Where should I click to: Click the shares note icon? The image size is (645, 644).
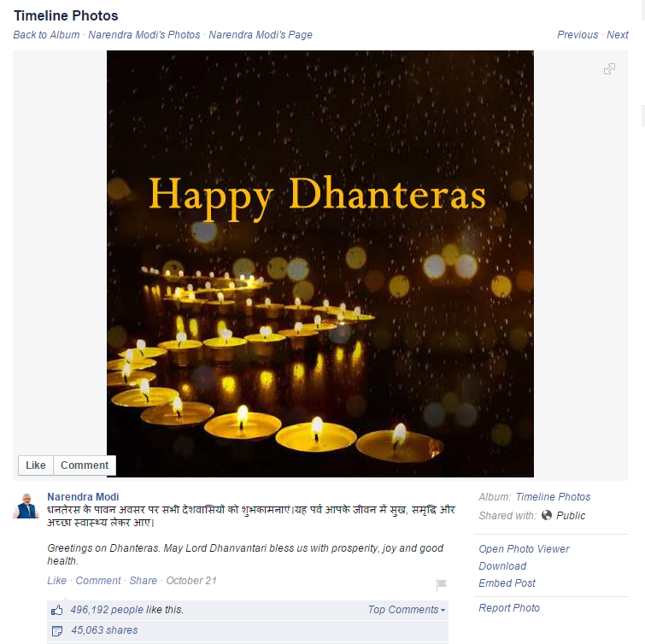[x=57, y=630]
